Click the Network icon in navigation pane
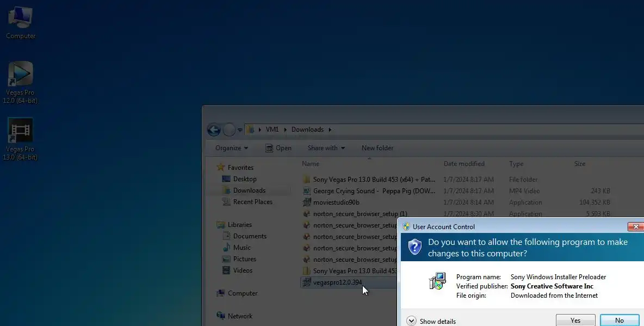 coord(220,316)
